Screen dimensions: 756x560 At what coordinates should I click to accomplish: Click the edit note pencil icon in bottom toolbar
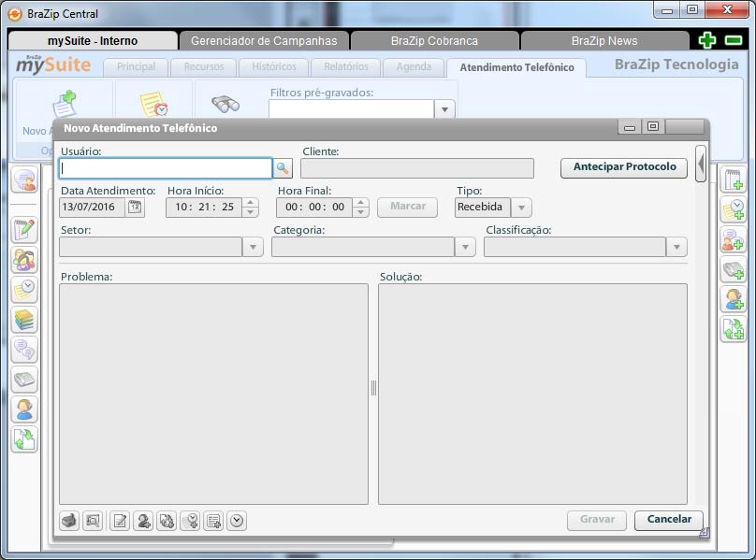(120, 521)
